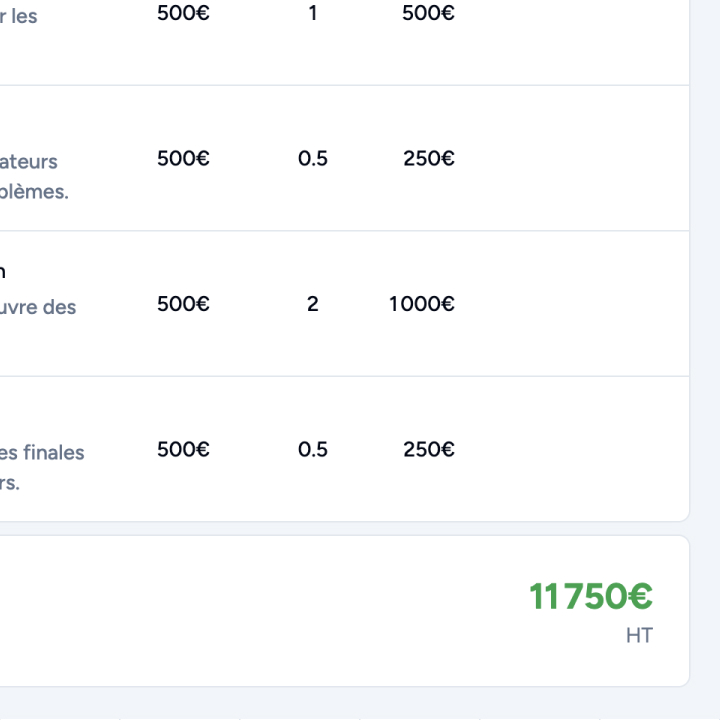Click the description text ending "r les"
The image size is (720, 720).
(x=18, y=17)
